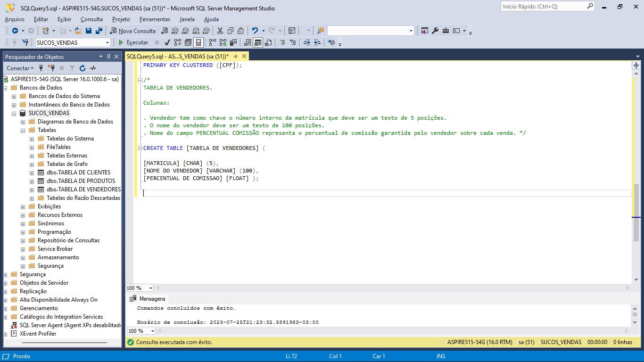Toggle Include Live Query Statistics icon
The width and height of the screenshot is (644, 362).
[x=223, y=42]
